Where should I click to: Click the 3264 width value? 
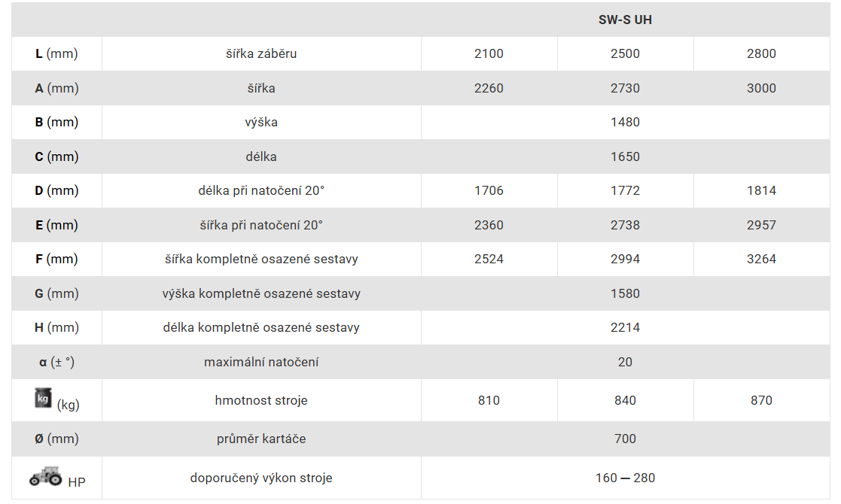click(761, 260)
